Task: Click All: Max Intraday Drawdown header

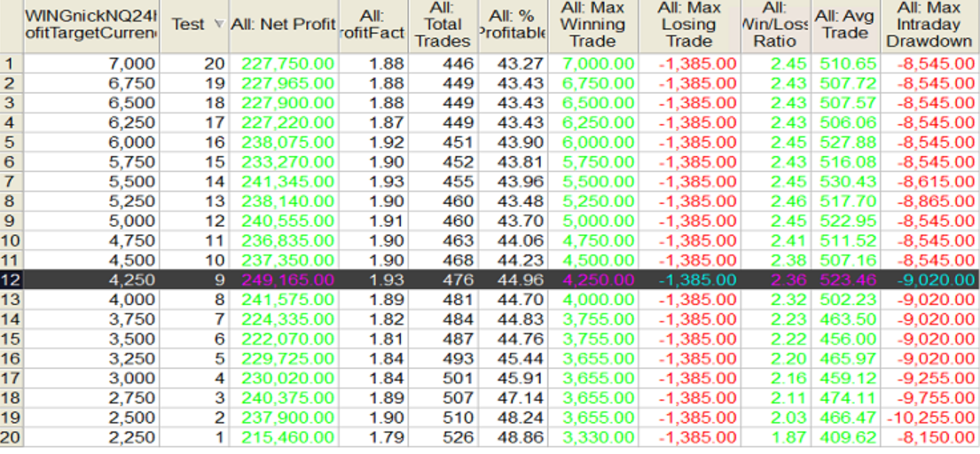Action: (x=931, y=26)
